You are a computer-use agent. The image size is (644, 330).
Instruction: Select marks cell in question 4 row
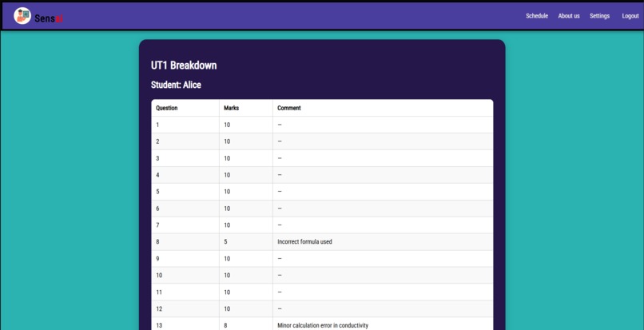coord(246,175)
